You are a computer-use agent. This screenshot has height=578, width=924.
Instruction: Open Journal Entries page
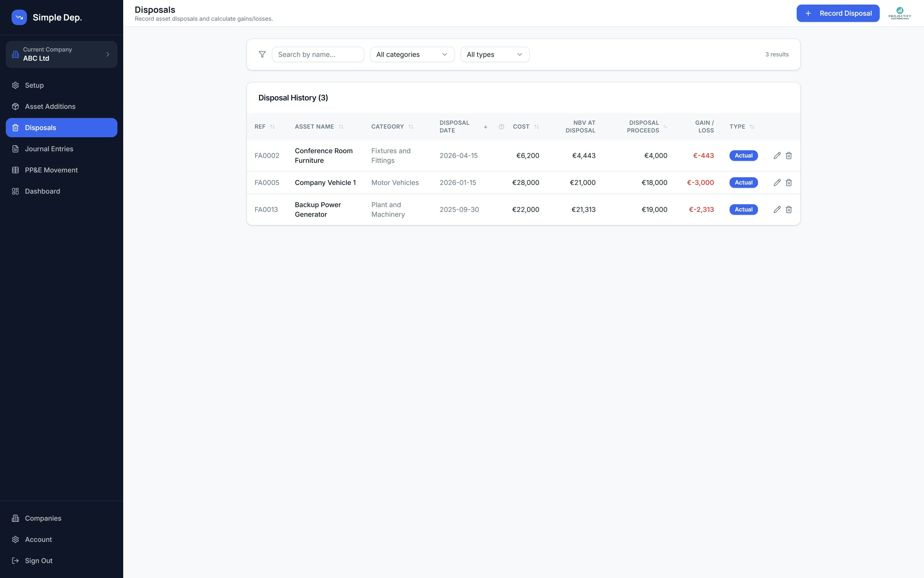pyautogui.click(x=61, y=149)
